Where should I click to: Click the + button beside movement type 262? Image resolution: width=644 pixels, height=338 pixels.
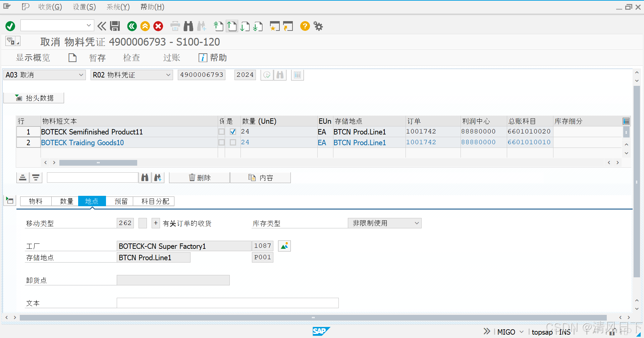click(x=156, y=223)
